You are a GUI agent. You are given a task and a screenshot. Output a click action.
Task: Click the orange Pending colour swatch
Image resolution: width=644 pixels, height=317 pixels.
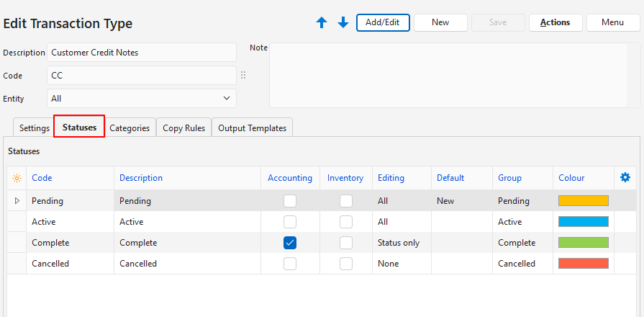583,201
